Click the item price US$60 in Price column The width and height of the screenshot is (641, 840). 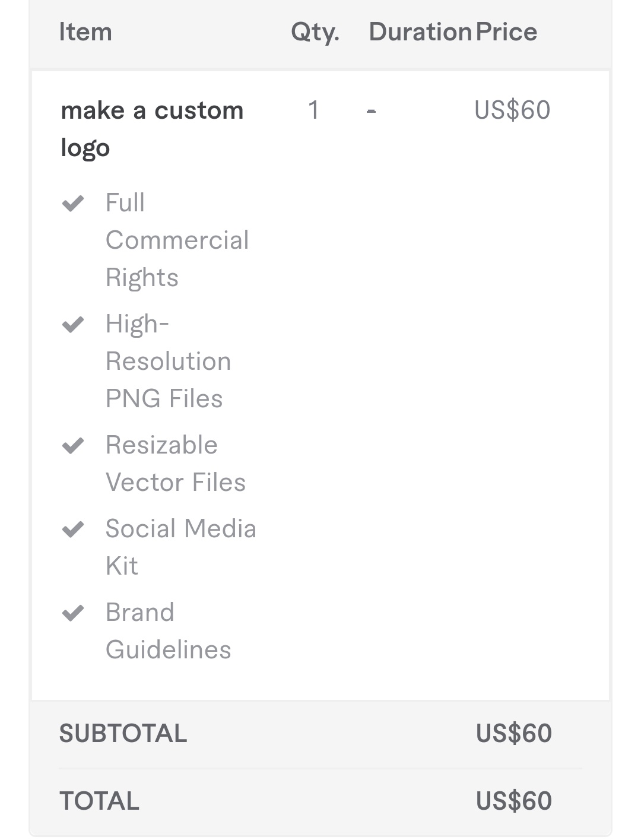(512, 110)
